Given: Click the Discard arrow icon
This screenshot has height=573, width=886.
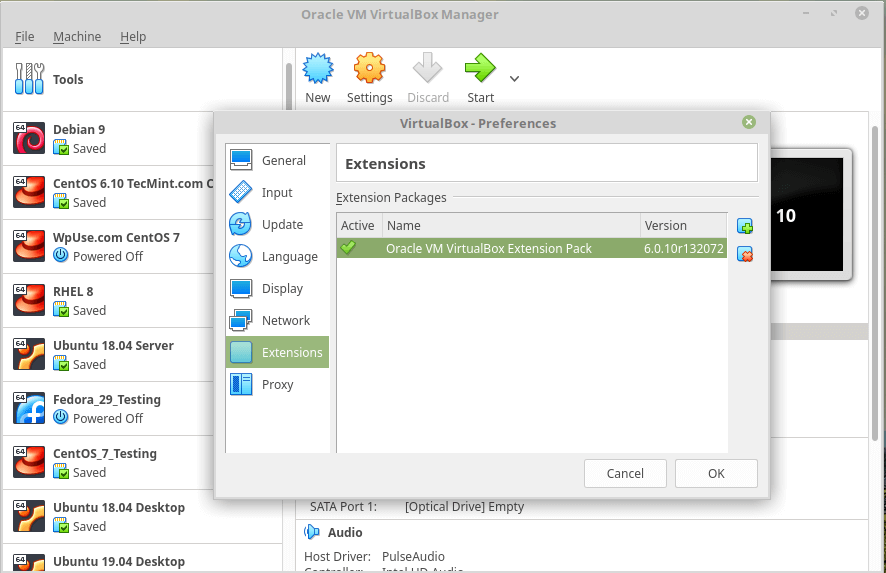Looking at the screenshot, I should tap(427, 68).
